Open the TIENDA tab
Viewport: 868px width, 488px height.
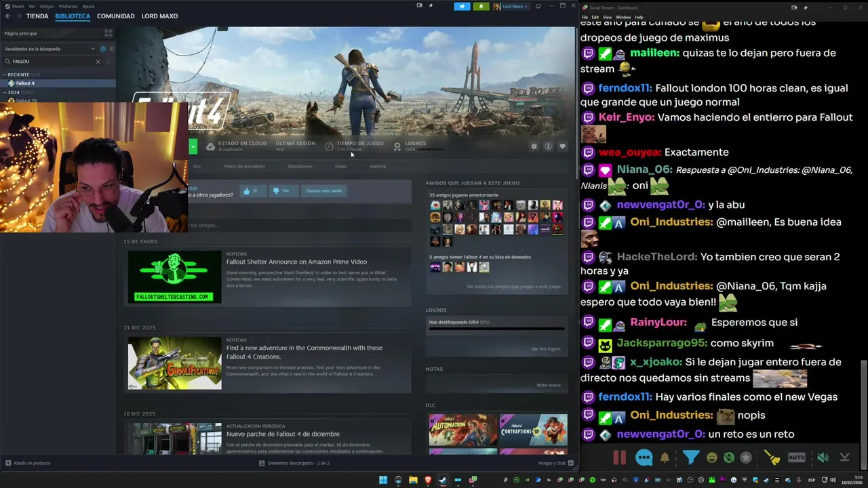37,16
